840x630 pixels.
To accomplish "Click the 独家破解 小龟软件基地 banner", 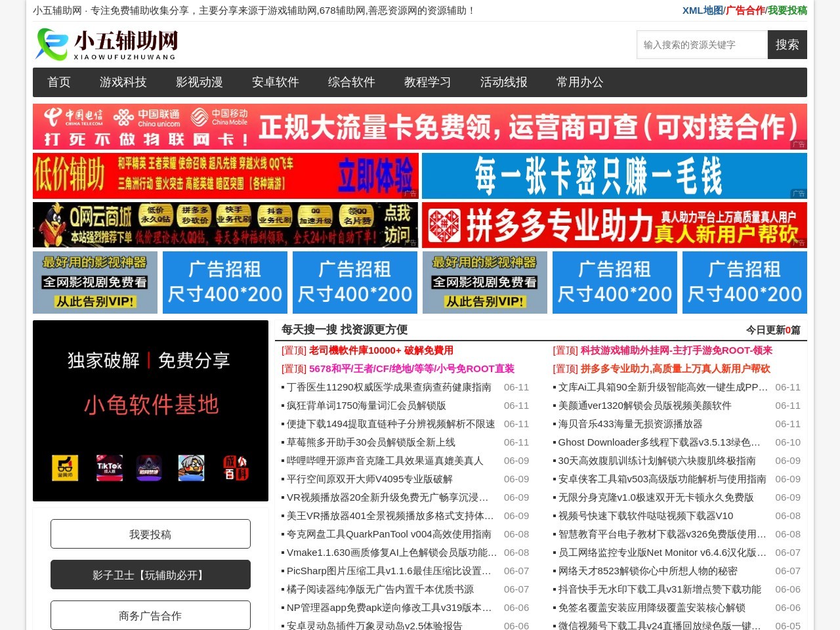I will pyautogui.click(x=150, y=411).
